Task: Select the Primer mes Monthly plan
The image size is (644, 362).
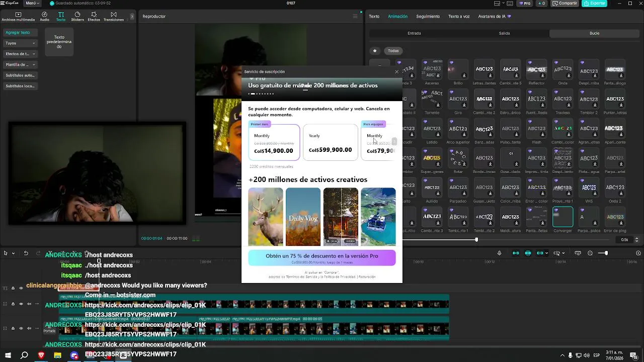Action: click(x=274, y=143)
